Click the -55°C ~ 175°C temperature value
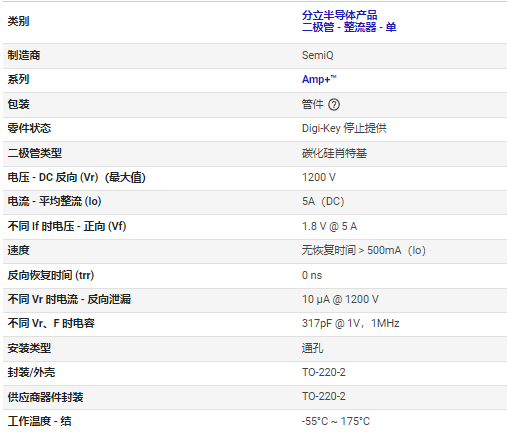The width and height of the screenshot is (507, 434). pyautogui.click(x=336, y=421)
